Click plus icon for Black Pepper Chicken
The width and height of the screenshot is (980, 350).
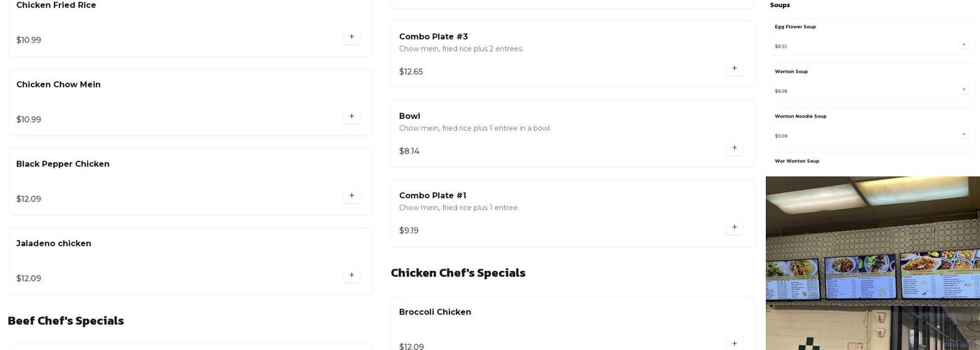pos(351,195)
